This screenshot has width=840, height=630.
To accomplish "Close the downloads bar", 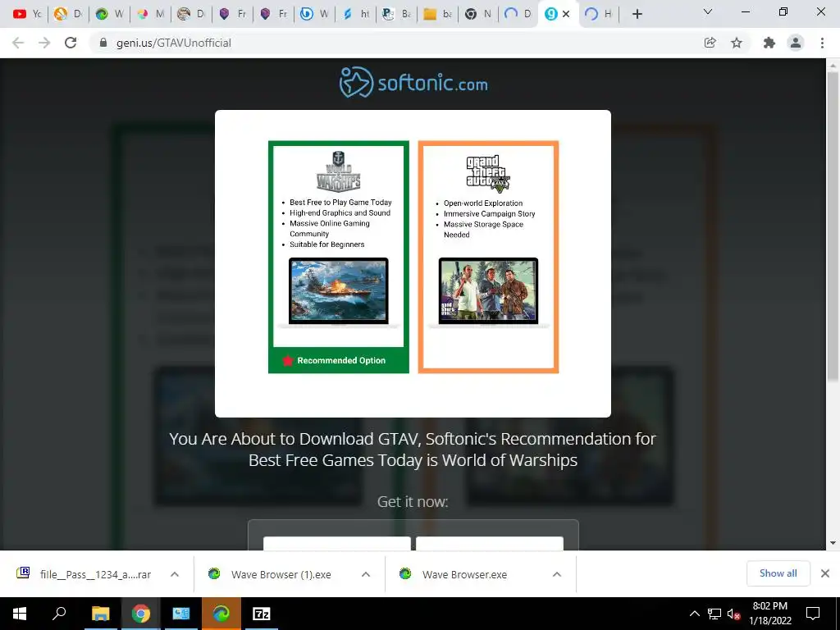I will click(x=825, y=573).
